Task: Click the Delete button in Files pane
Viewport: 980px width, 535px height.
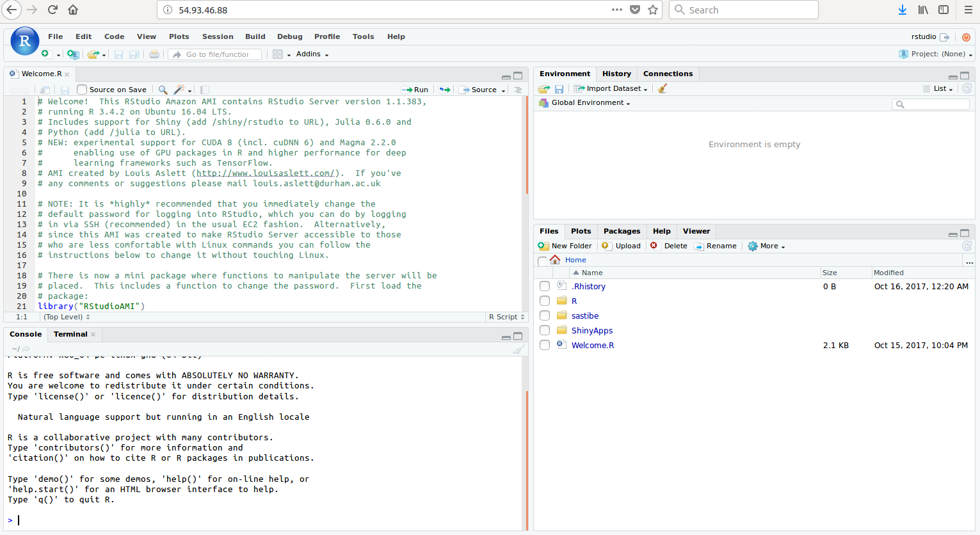Action: click(x=669, y=246)
